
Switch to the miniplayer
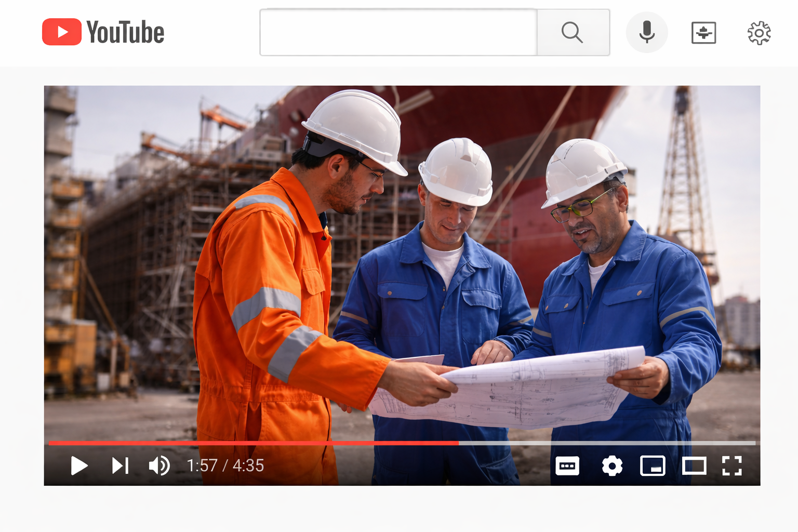pyautogui.click(x=653, y=466)
